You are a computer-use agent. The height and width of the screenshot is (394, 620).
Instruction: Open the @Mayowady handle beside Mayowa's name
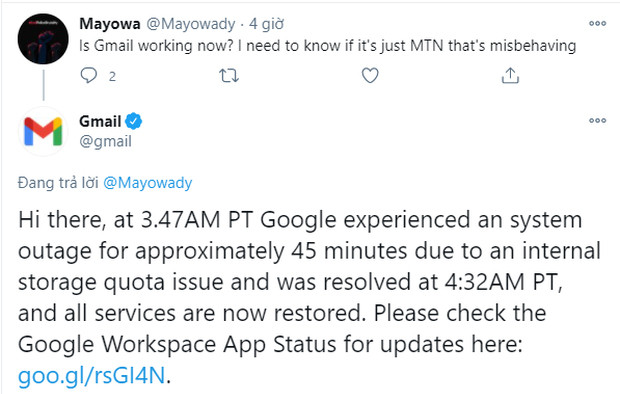pyautogui.click(x=191, y=24)
